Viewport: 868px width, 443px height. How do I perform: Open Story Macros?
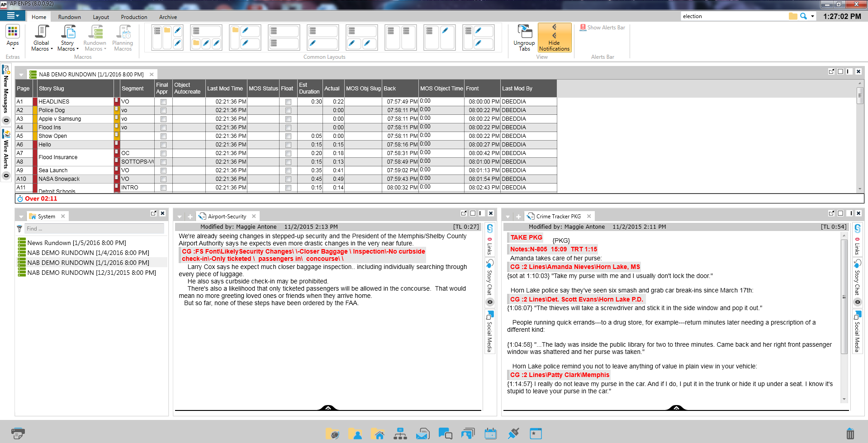point(68,38)
